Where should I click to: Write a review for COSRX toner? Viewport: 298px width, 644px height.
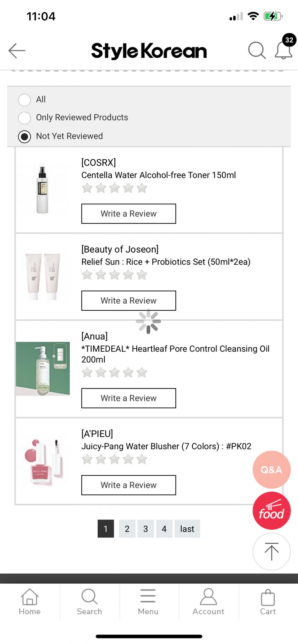[128, 214]
